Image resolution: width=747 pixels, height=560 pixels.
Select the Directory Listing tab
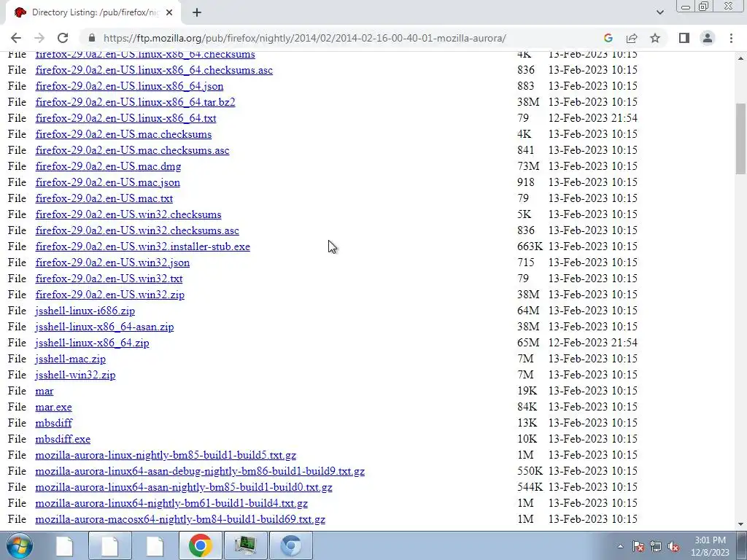[93, 13]
